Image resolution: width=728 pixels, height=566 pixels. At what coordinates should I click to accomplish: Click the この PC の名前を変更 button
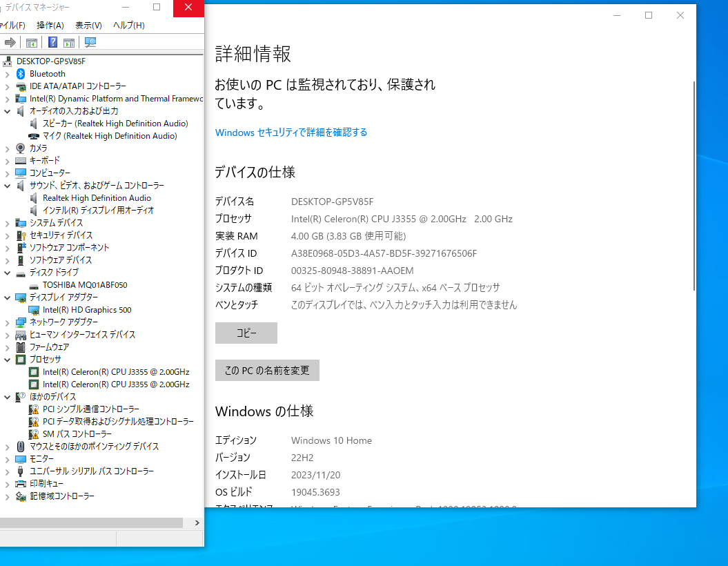(x=267, y=370)
